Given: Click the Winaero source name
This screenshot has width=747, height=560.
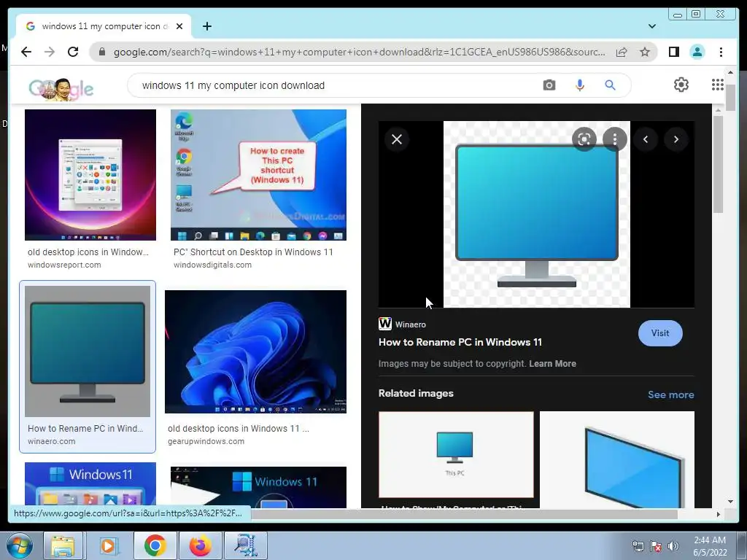Looking at the screenshot, I should point(410,324).
